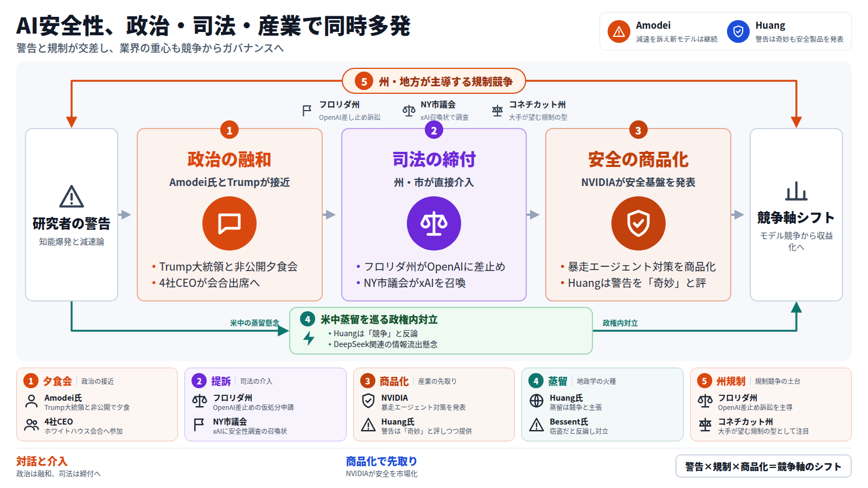The image size is (868, 488).
Task: Click the 提訴 card heading
Action: [x=221, y=381]
